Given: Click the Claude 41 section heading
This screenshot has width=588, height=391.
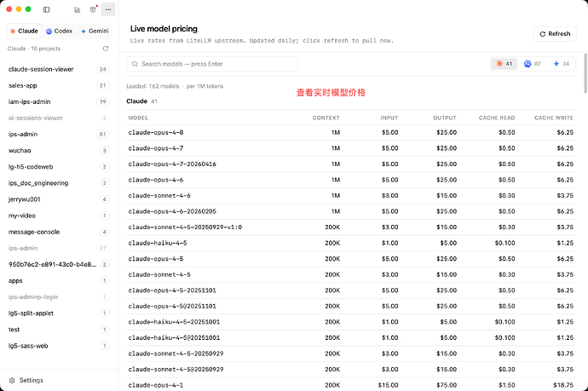Looking at the screenshot, I should pyautogui.click(x=141, y=101).
